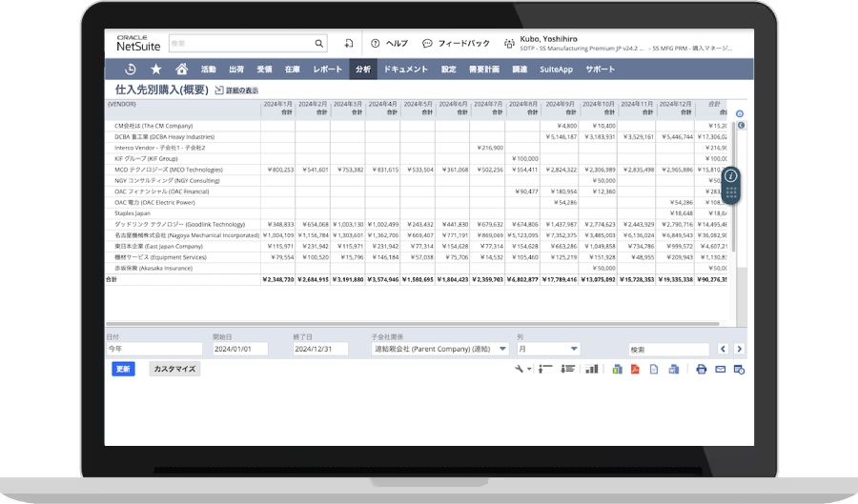The image size is (858, 504).
Task: Open the Shortcuts star icon
Action: (x=156, y=69)
